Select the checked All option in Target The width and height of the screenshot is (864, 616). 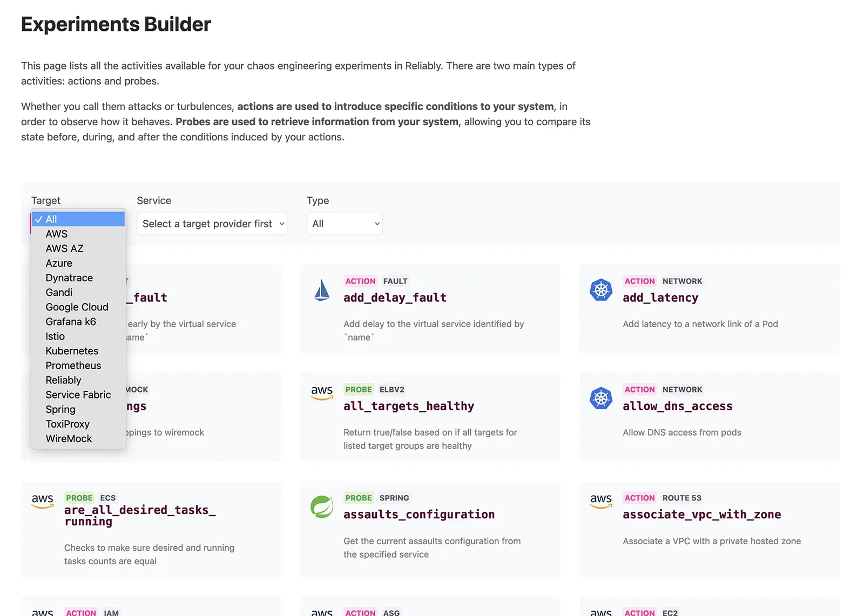point(78,219)
